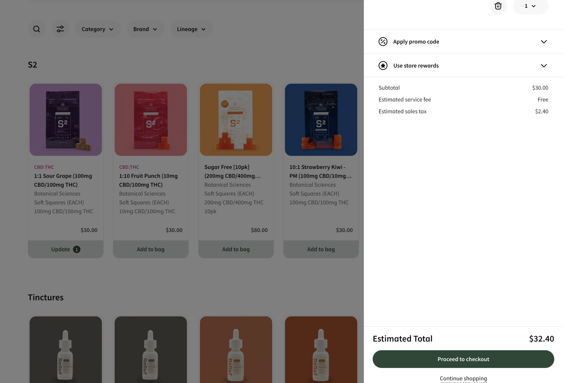Image resolution: width=588 pixels, height=383 pixels.
Task: Click Continue shopping link
Action: pos(463,378)
